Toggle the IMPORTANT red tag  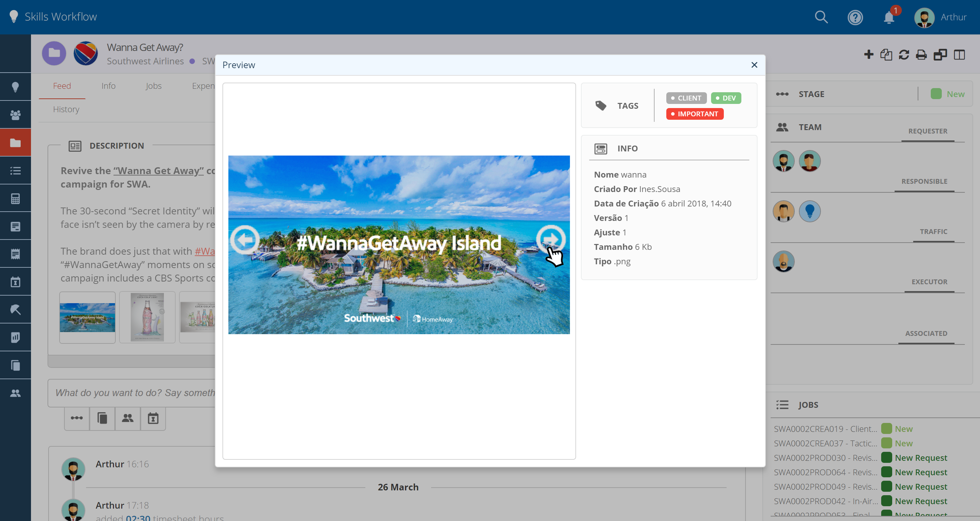(x=694, y=114)
